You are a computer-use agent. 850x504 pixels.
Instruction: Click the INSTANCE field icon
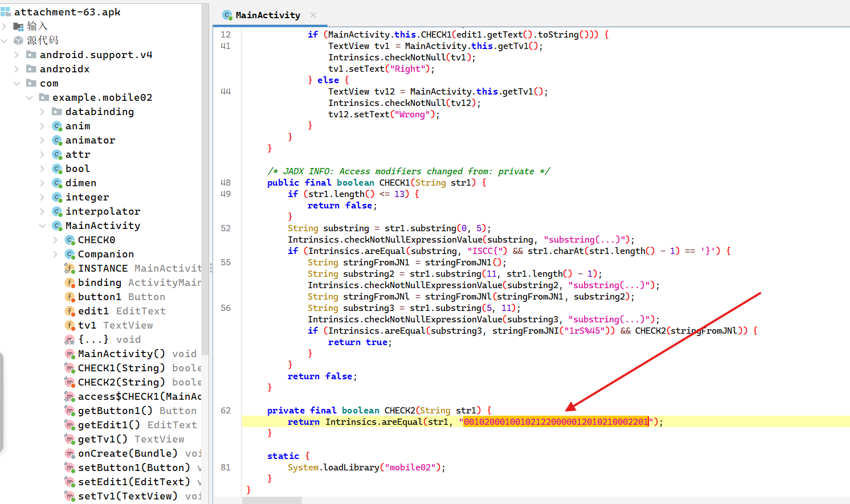70,268
